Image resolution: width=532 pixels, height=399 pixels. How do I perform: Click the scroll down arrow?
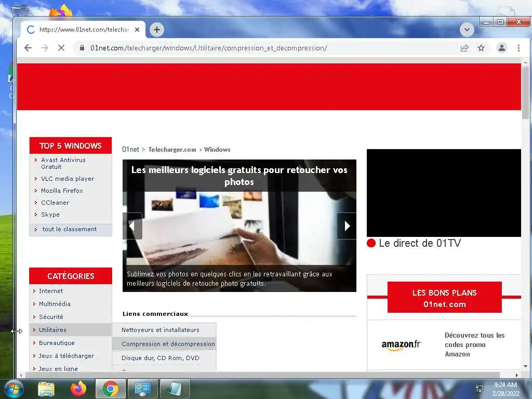coord(526,366)
